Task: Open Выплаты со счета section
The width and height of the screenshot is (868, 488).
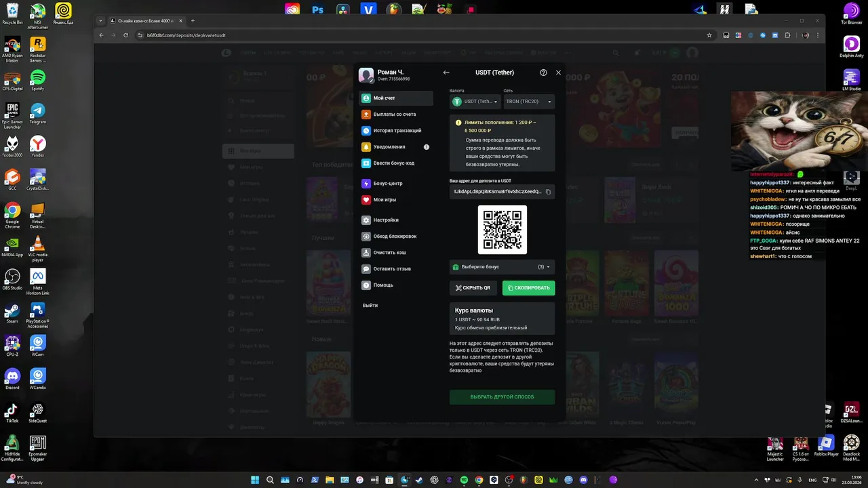Action: (396, 115)
